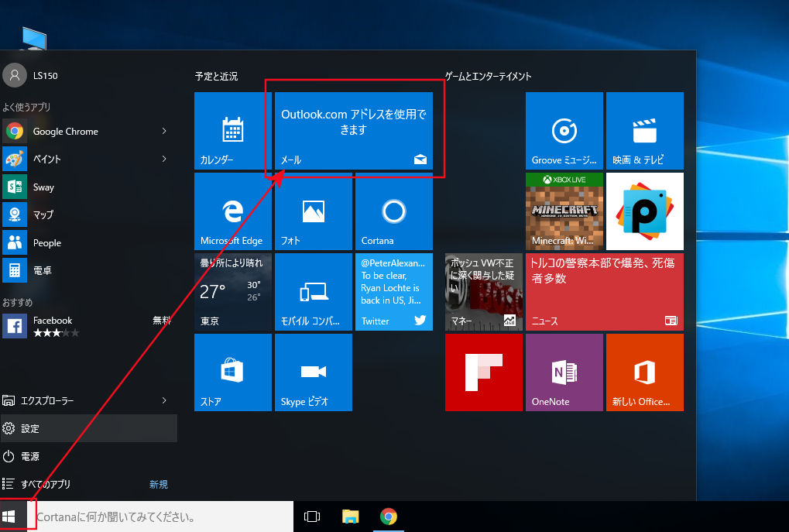The image size is (789, 532).
Task: Click the Windows Start button
Action: [9, 517]
